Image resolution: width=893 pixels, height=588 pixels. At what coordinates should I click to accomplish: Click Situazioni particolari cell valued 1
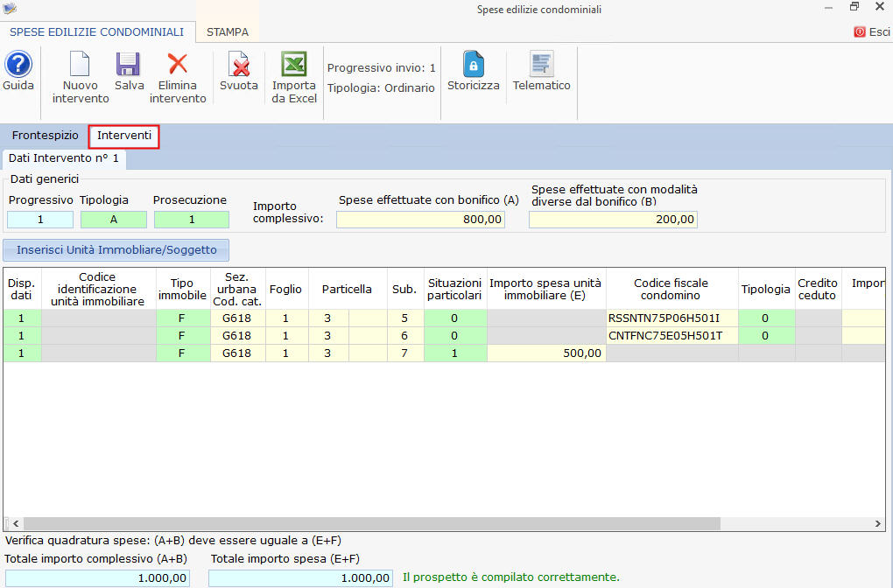pos(454,353)
